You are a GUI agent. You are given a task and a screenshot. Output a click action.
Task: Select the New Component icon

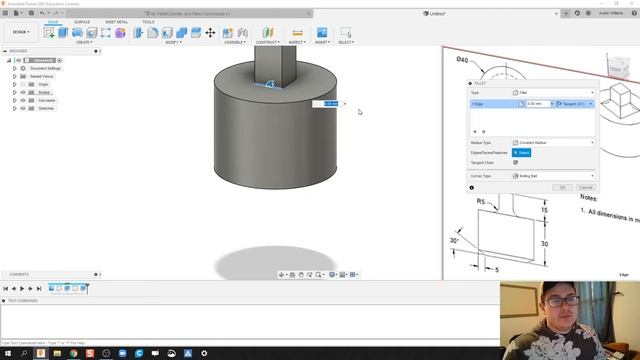coord(228,33)
